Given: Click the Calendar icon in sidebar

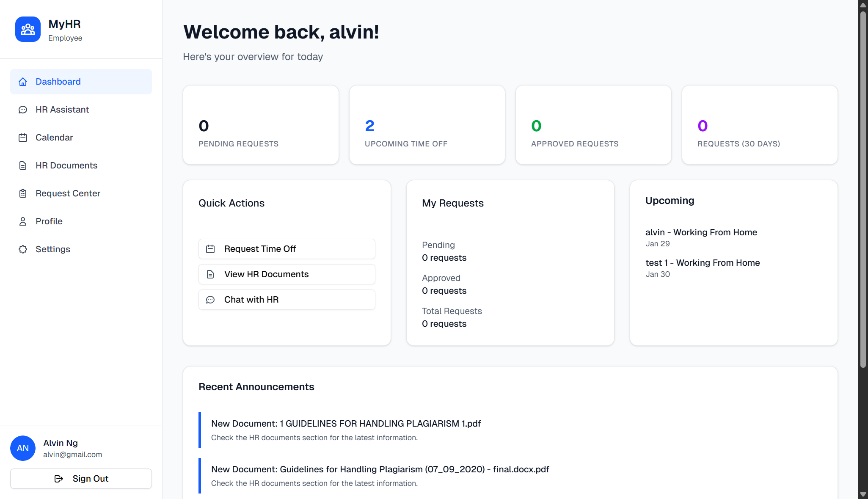Looking at the screenshot, I should pyautogui.click(x=23, y=138).
